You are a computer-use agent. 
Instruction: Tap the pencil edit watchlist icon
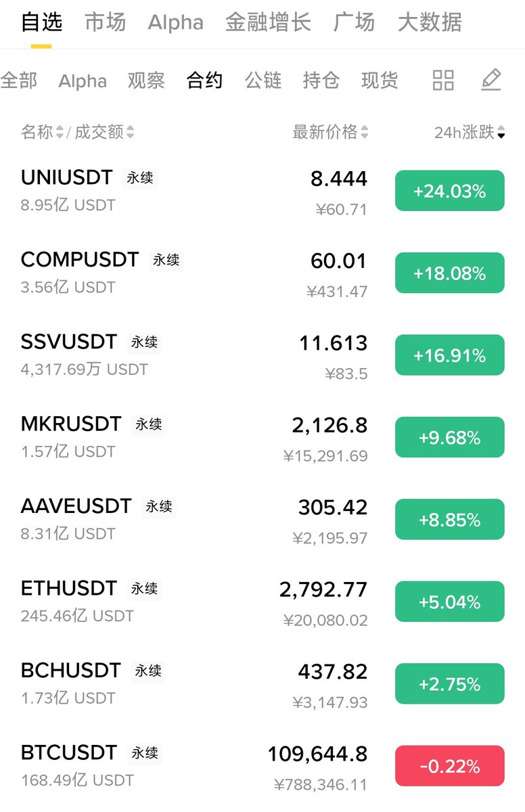tap(491, 81)
